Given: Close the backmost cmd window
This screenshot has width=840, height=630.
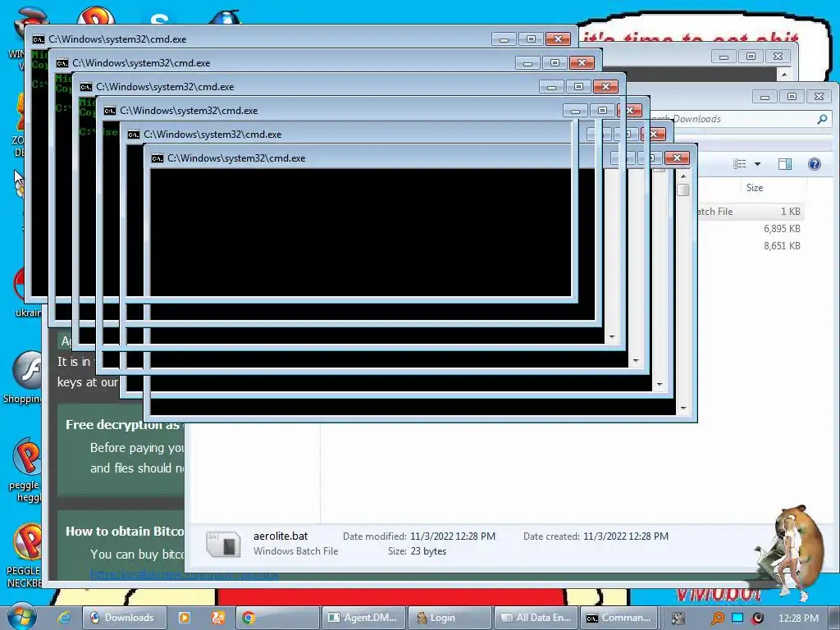Looking at the screenshot, I should click(x=558, y=39).
